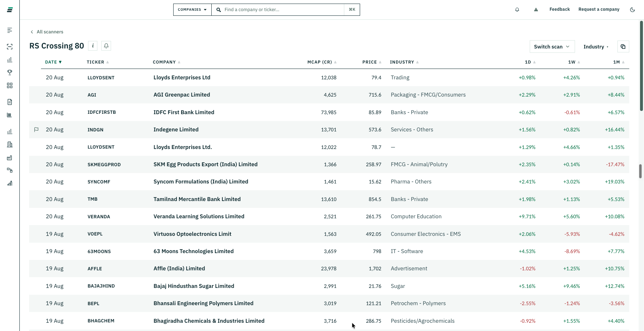Open the building icon in the sidebar
644x331 pixels.
[x=10, y=144]
